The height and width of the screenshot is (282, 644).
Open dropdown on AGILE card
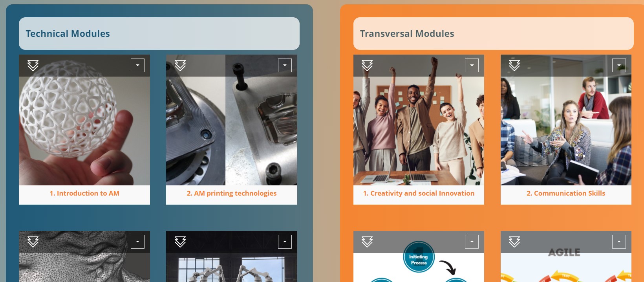point(619,242)
